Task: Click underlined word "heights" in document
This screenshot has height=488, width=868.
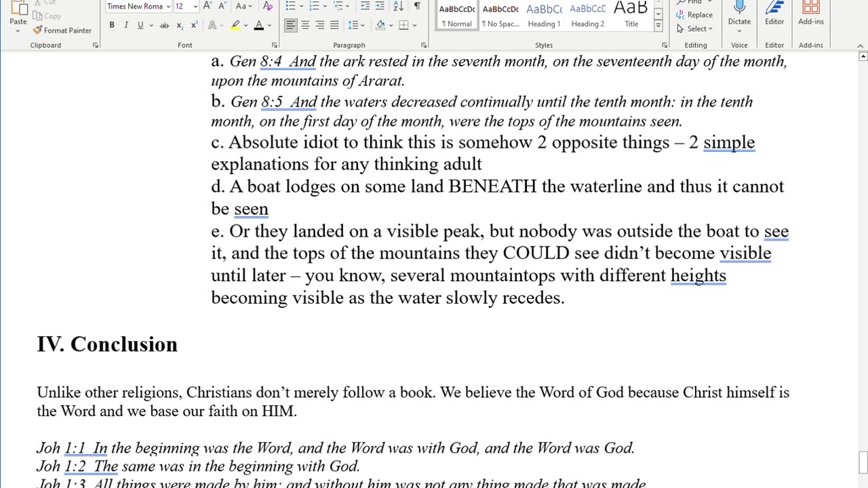Action: tap(698, 275)
